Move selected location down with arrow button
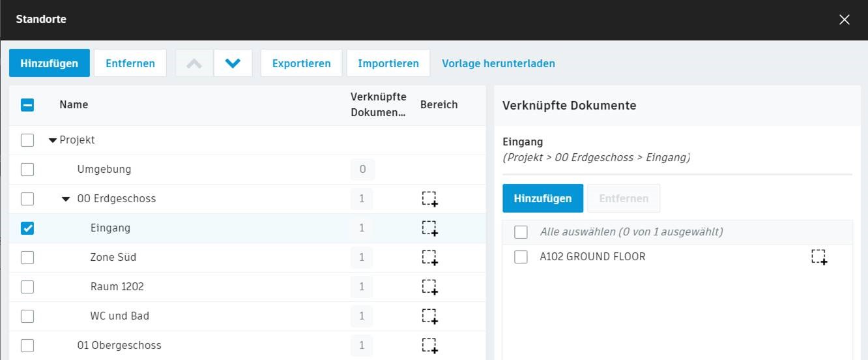 (233, 63)
